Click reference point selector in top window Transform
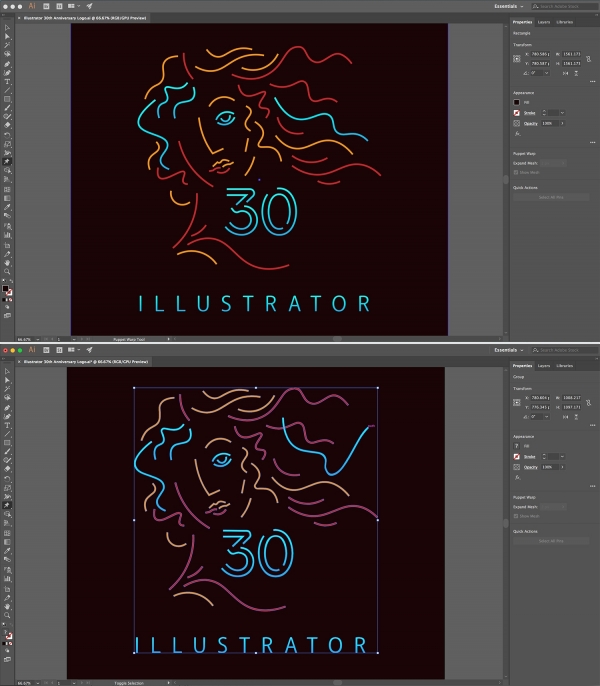The height and width of the screenshot is (686, 600). coord(517,59)
